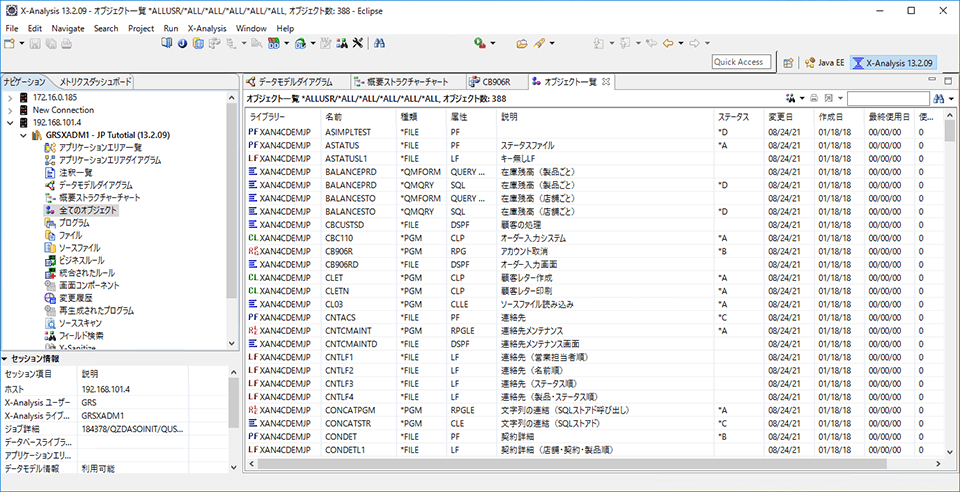Switch to メトリクスダッシュボード tab

[x=94, y=81]
